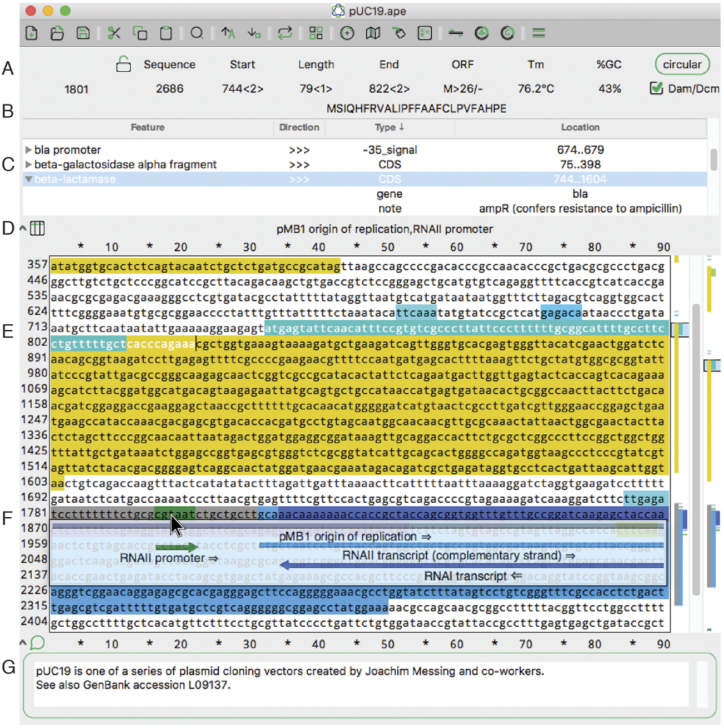Expand beta-galactosidase alpha fragment row
The image size is (724, 728).
click(28, 165)
